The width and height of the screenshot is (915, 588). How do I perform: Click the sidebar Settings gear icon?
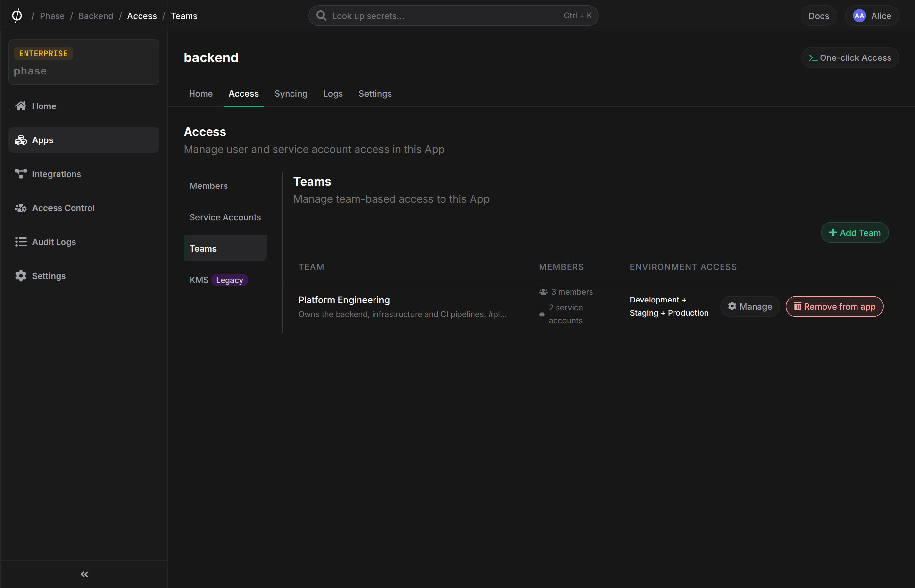point(21,276)
